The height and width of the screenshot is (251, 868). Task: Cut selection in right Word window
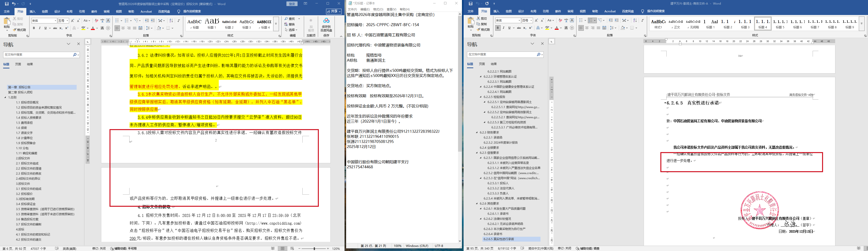[x=482, y=19]
